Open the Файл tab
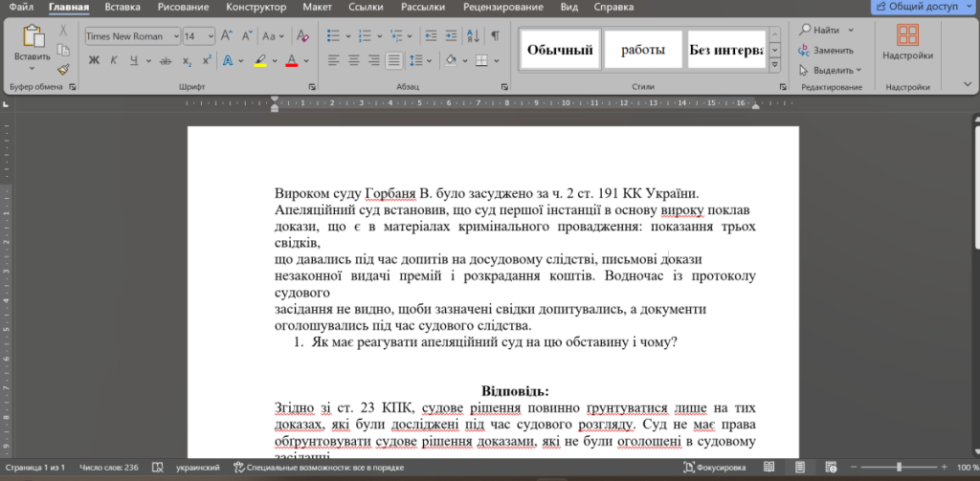The image size is (980, 481). (x=22, y=8)
